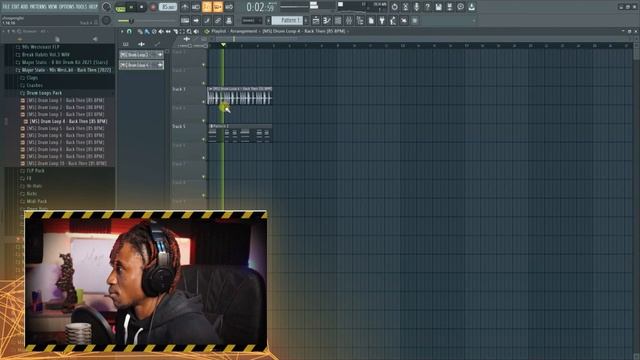Select [MS] Drum Loop 4 sample
Screen dimensions: 640x360
(68, 121)
